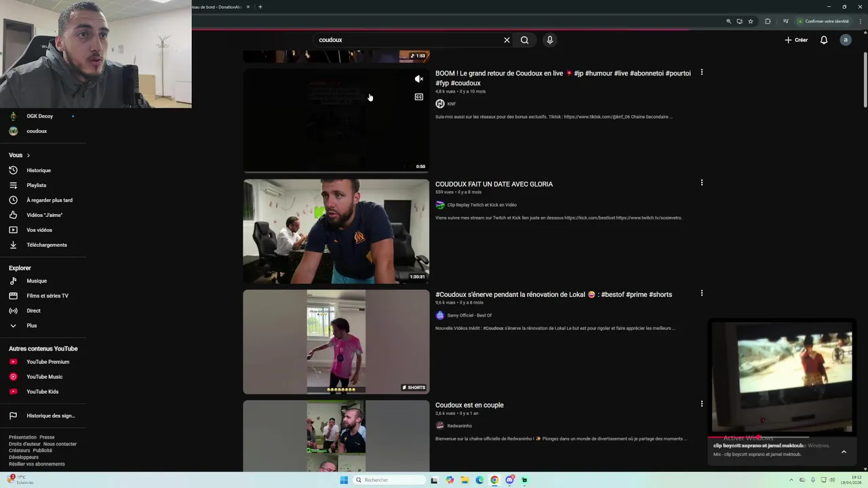The height and width of the screenshot is (488, 868).
Task: Click the miniplayer video preview
Action: coord(782,377)
